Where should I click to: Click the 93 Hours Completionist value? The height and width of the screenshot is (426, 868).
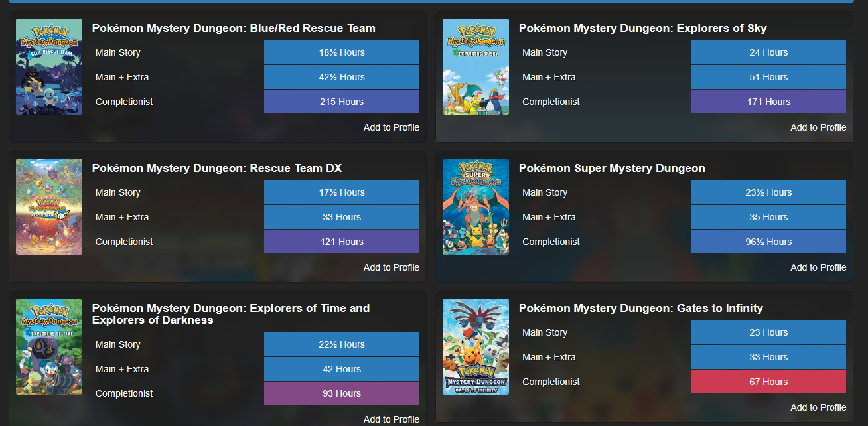(342, 393)
